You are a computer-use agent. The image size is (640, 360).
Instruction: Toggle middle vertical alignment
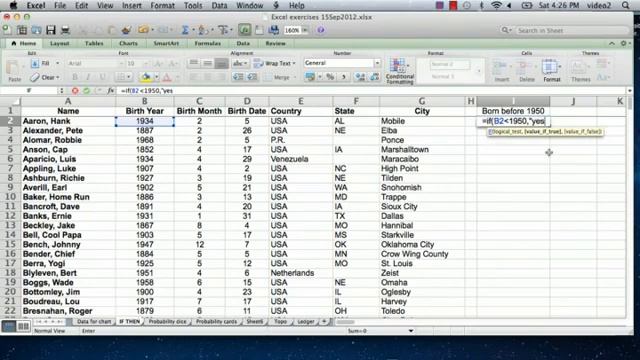208,63
